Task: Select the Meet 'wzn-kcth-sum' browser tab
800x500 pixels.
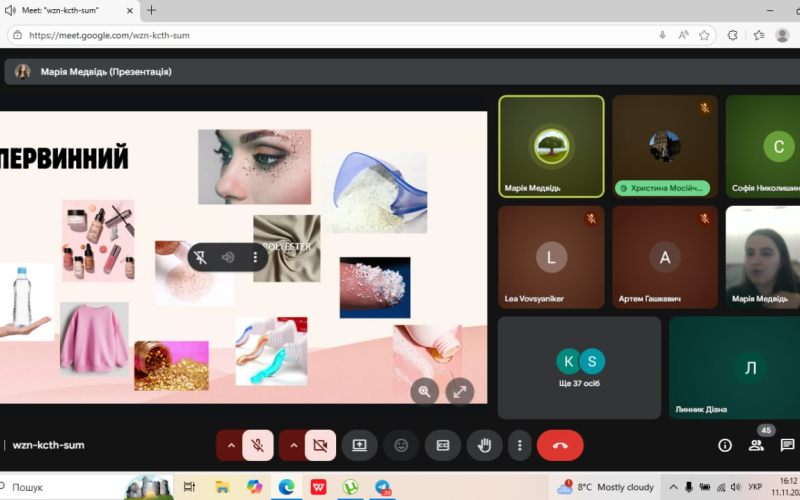Action: tap(70, 10)
